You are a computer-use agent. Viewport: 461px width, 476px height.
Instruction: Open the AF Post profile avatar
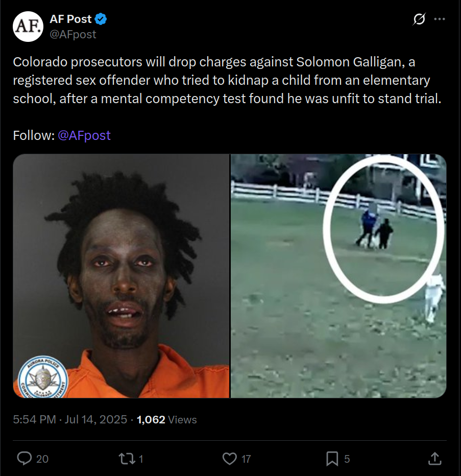pos(28,27)
